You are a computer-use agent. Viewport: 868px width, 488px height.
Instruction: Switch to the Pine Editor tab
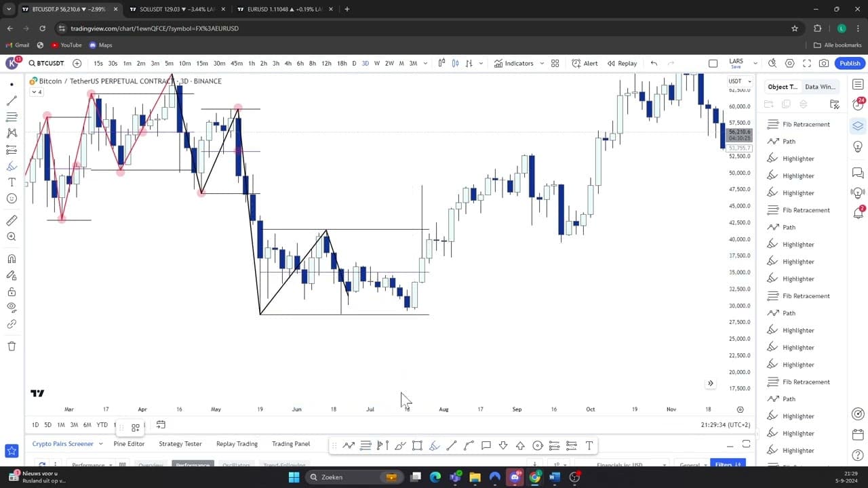129,444
